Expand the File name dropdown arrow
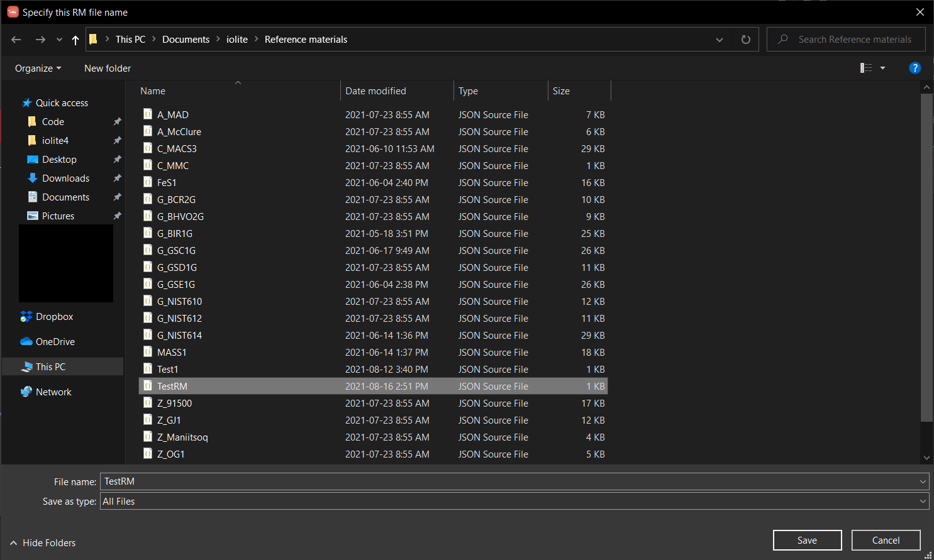 [923, 481]
